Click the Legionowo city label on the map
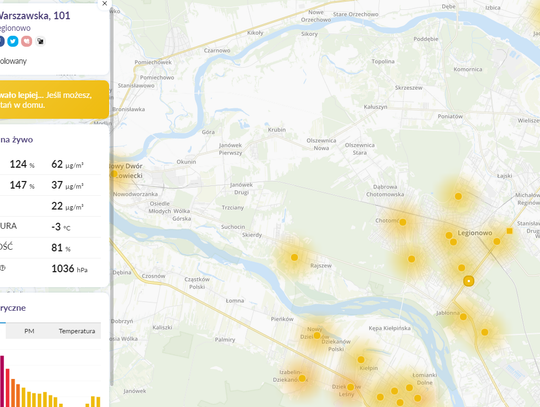Viewport: 540px width, 407px height. click(475, 233)
